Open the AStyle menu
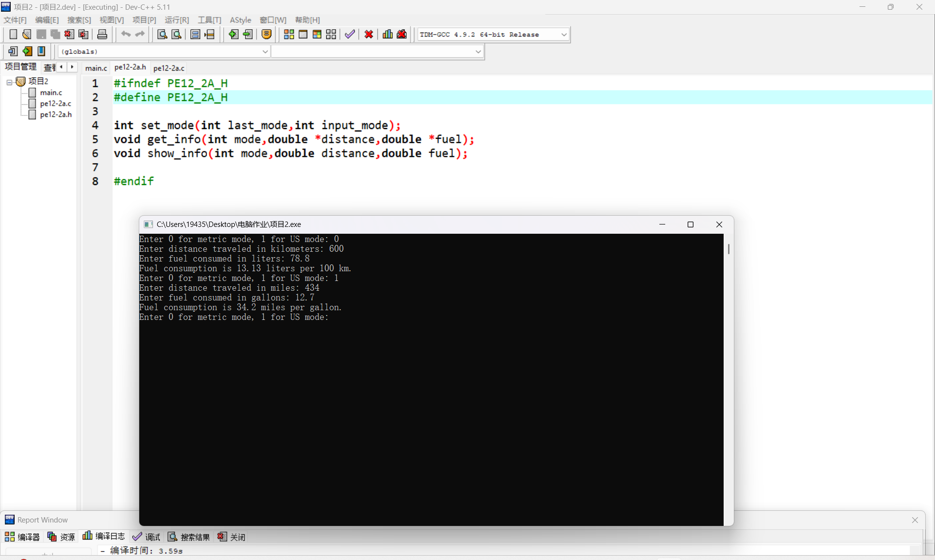 pyautogui.click(x=240, y=20)
